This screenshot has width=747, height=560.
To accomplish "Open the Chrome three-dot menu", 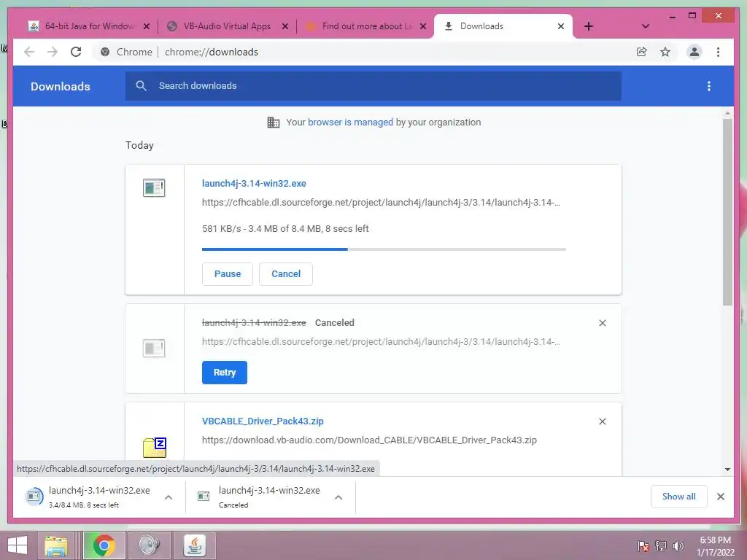I will click(718, 52).
